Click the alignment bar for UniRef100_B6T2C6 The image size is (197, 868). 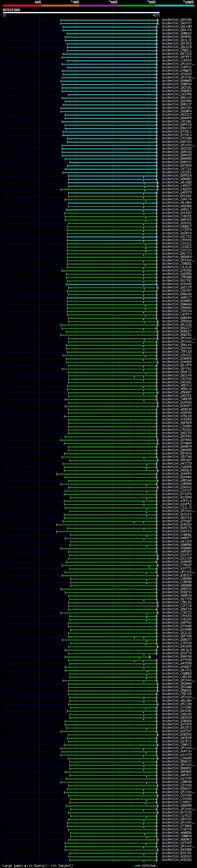click(x=110, y=54)
